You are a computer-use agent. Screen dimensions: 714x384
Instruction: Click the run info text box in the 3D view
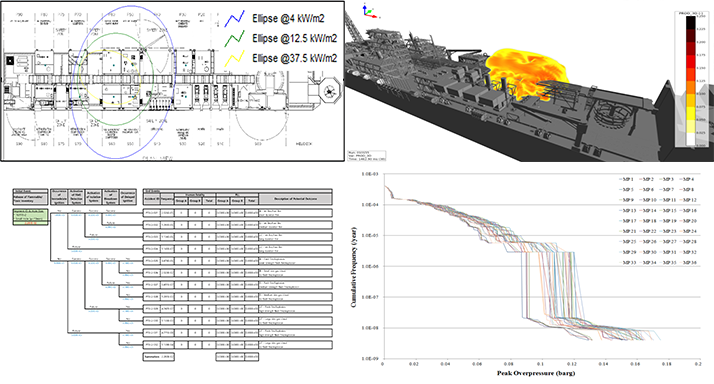point(367,155)
